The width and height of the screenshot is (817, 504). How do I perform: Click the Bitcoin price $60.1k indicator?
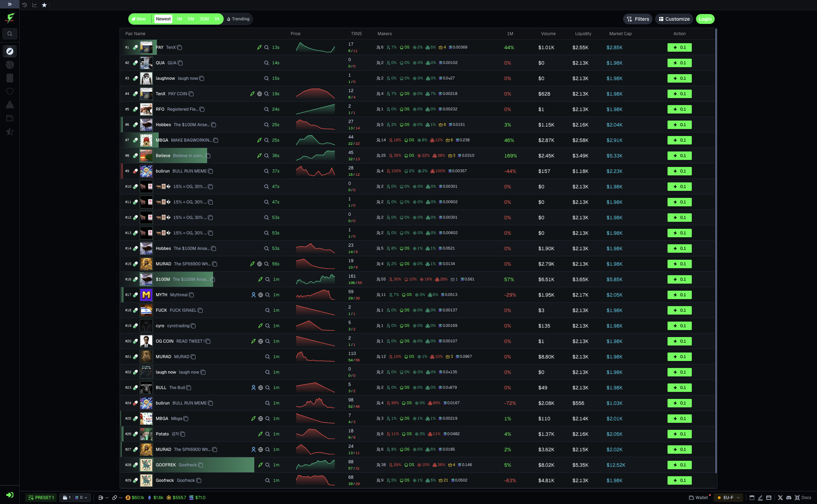tap(135, 498)
